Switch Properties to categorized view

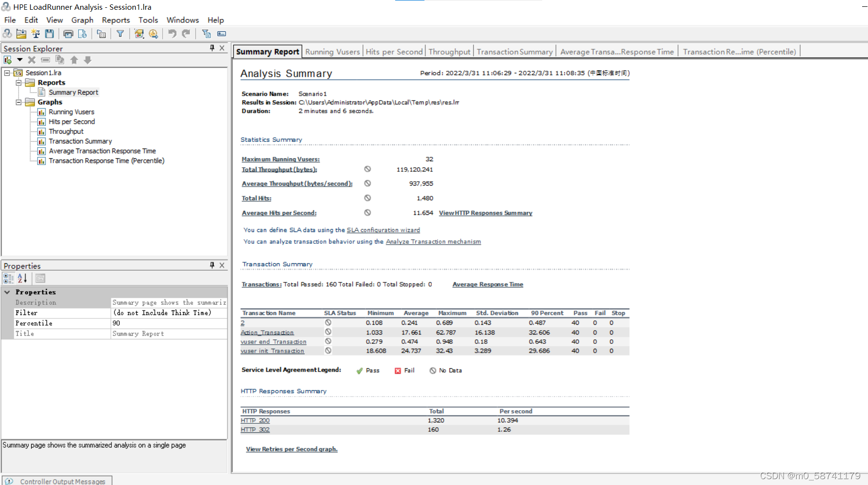[x=8, y=278]
